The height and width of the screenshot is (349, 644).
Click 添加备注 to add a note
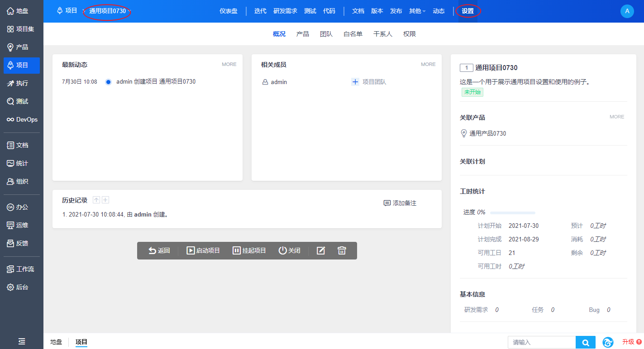(400, 203)
